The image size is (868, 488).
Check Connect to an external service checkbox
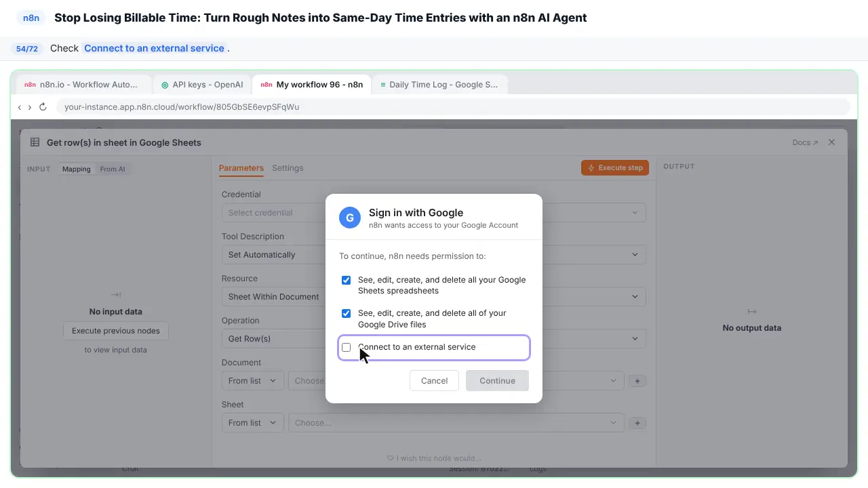(347, 347)
